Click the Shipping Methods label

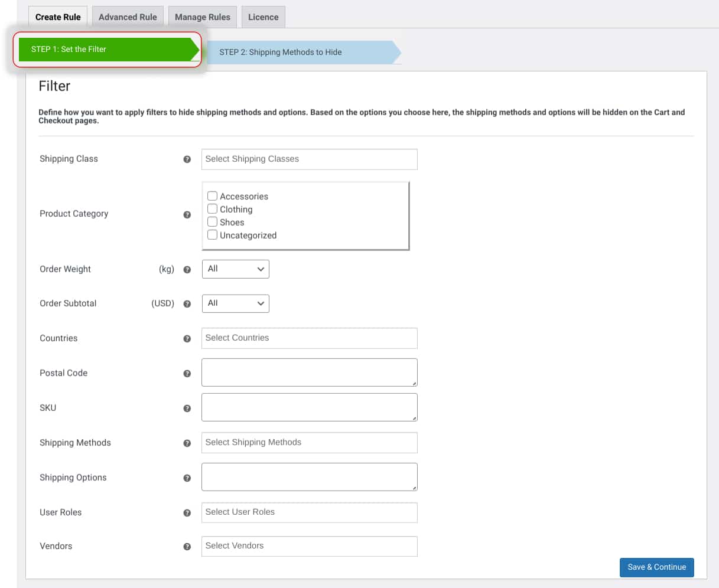coord(75,443)
